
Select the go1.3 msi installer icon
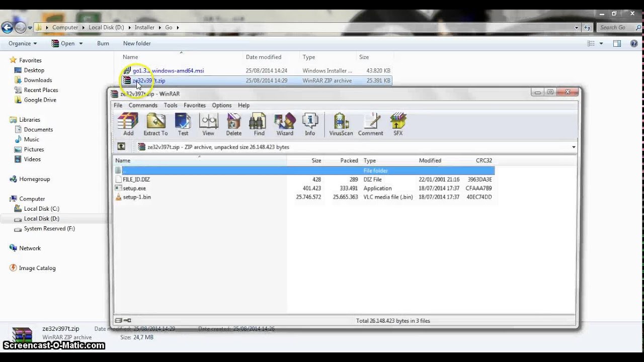[127, 70]
